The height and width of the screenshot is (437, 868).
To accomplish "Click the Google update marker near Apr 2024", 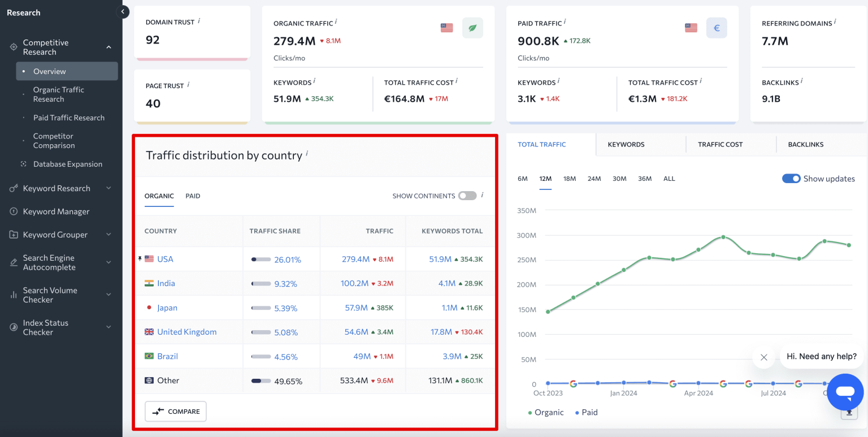I will click(672, 383).
